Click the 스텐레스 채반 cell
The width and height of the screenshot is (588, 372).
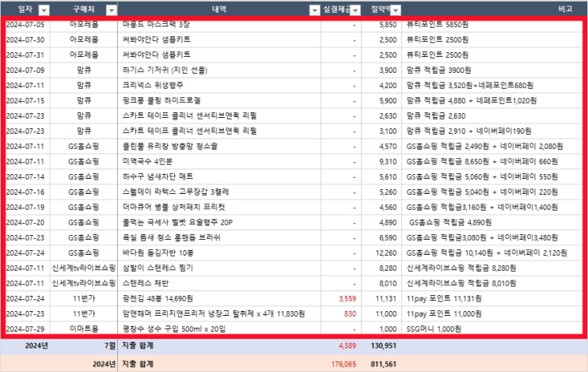click(x=146, y=283)
